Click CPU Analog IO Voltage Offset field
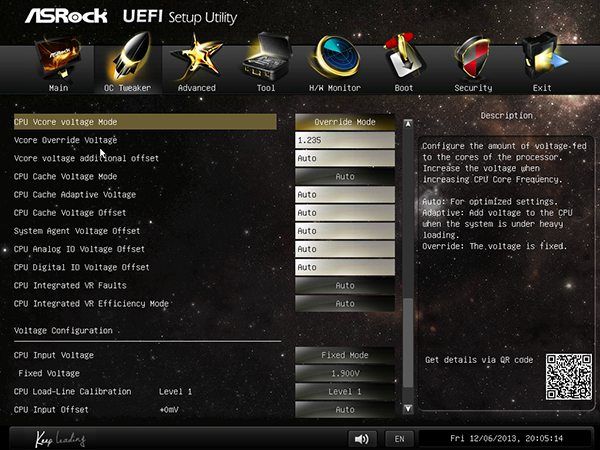This screenshot has height=450, width=600. click(345, 249)
